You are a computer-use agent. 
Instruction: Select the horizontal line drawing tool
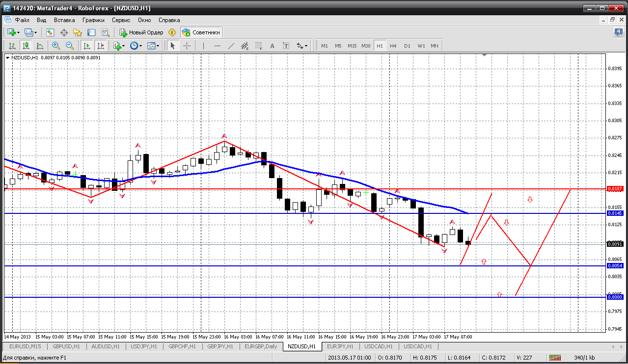218,46
